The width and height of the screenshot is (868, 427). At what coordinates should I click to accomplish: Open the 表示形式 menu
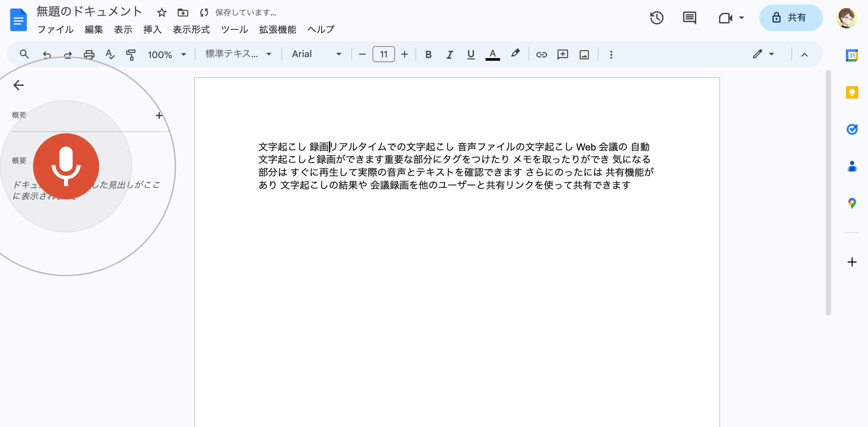(191, 30)
